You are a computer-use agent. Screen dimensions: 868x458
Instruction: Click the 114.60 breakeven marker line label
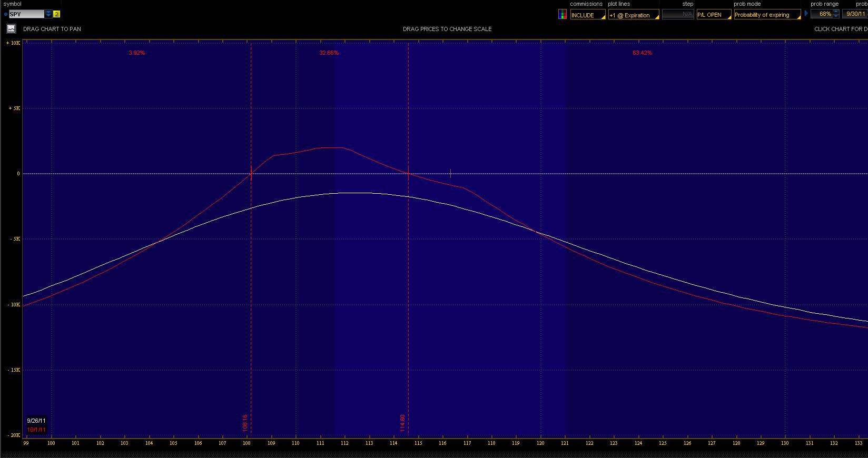pyautogui.click(x=402, y=423)
